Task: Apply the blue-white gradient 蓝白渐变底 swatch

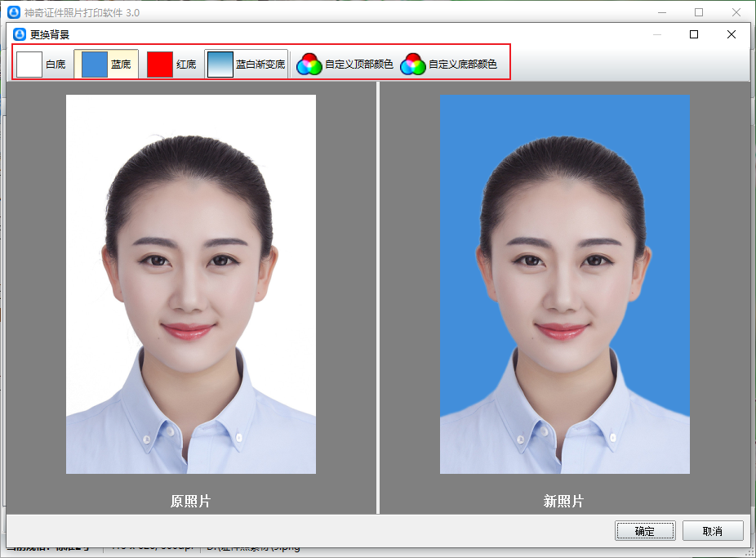Action: click(x=246, y=65)
